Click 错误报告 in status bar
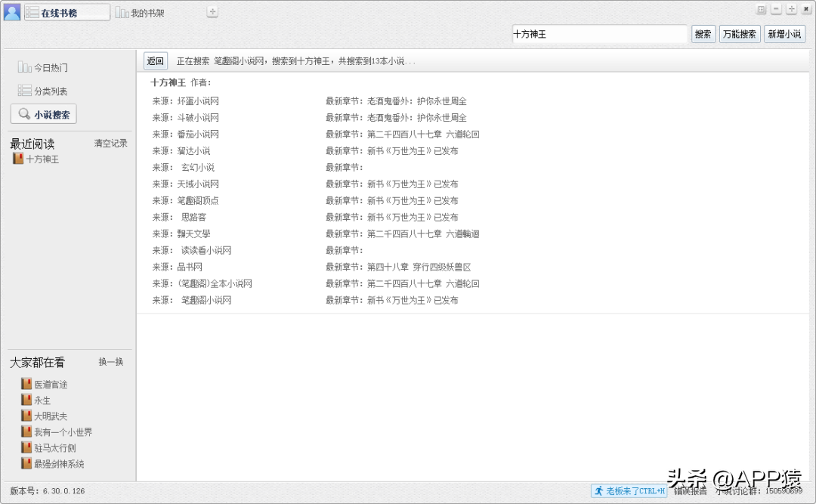 pos(690,491)
